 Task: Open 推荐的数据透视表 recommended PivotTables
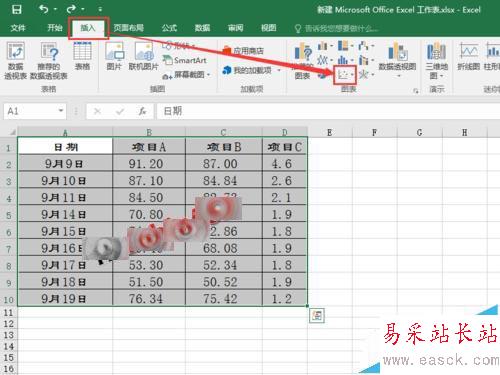pos(49,61)
